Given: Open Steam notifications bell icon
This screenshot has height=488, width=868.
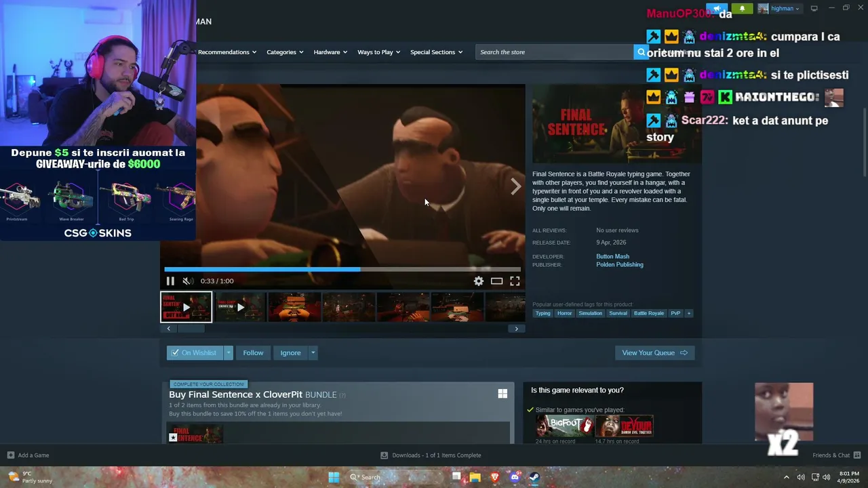Looking at the screenshot, I should [742, 9].
